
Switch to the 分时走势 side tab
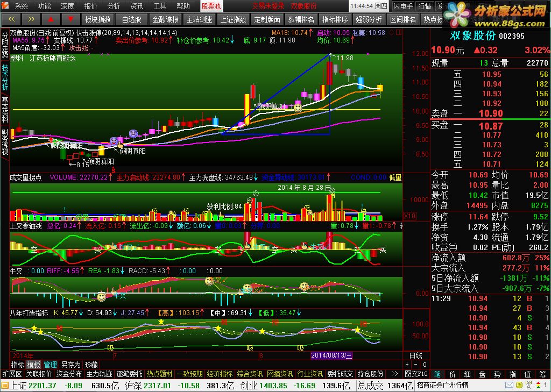tap(5, 45)
